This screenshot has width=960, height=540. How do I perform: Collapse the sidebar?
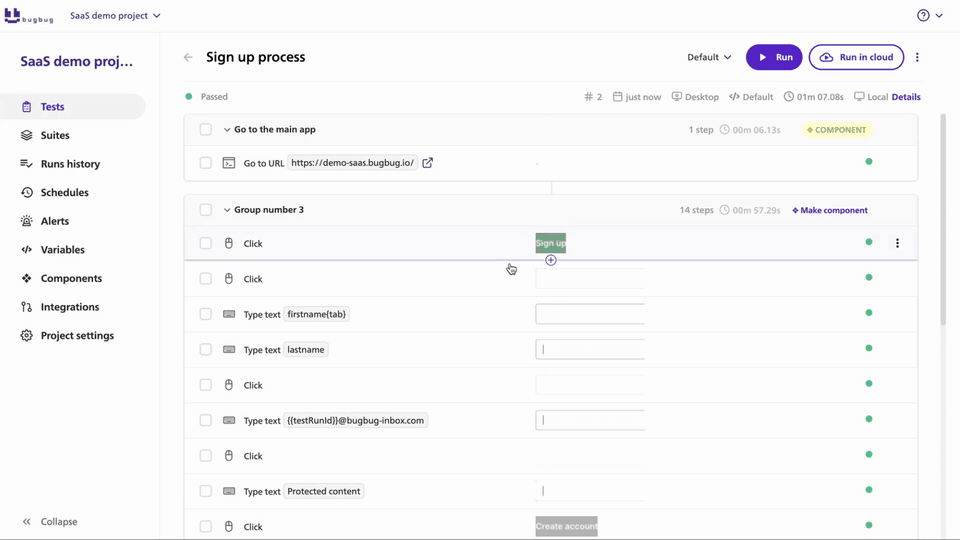pyautogui.click(x=50, y=522)
